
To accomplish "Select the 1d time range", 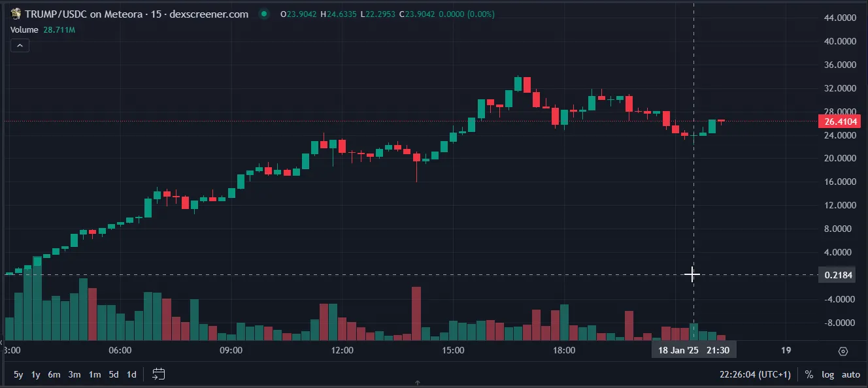I will coord(131,374).
